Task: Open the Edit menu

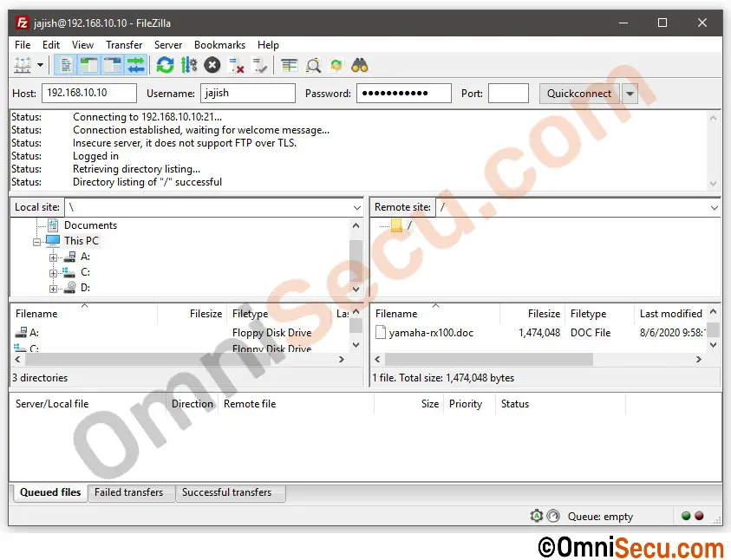Action: click(51, 45)
